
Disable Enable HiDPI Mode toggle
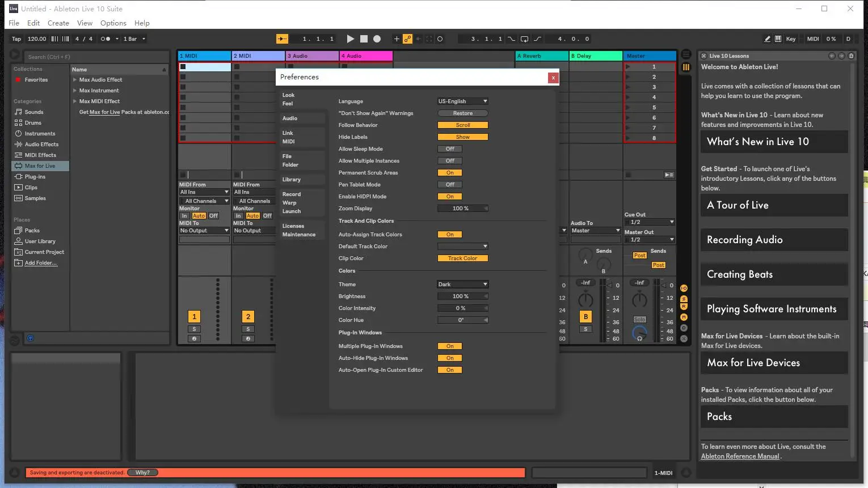coord(450,196)
